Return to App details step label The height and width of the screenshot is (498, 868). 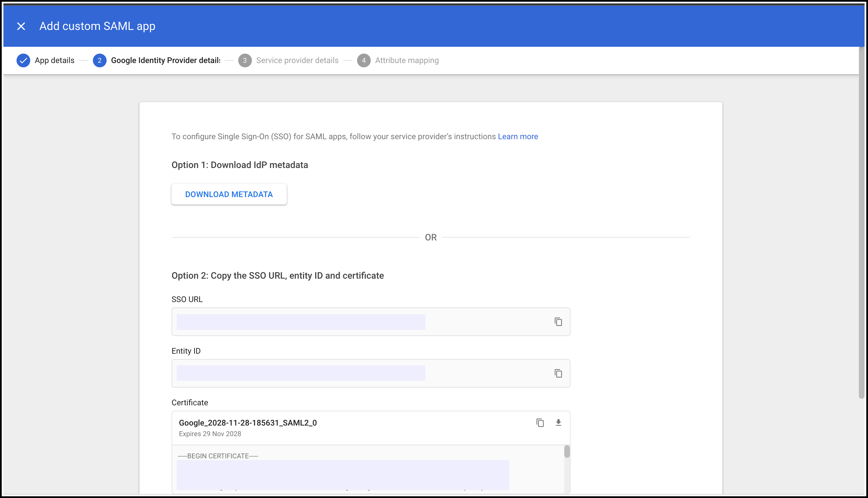click(55, 60)
